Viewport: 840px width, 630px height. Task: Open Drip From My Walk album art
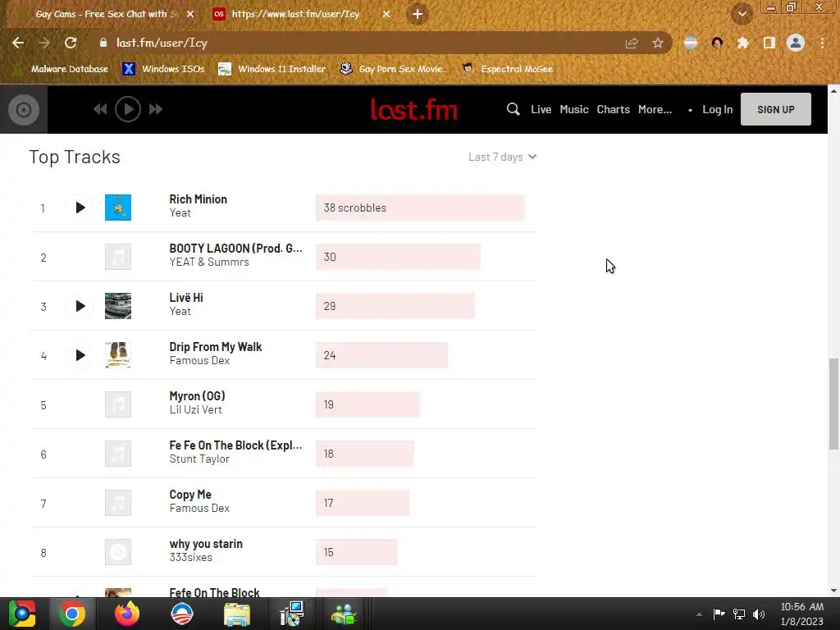tap(118, 355)
